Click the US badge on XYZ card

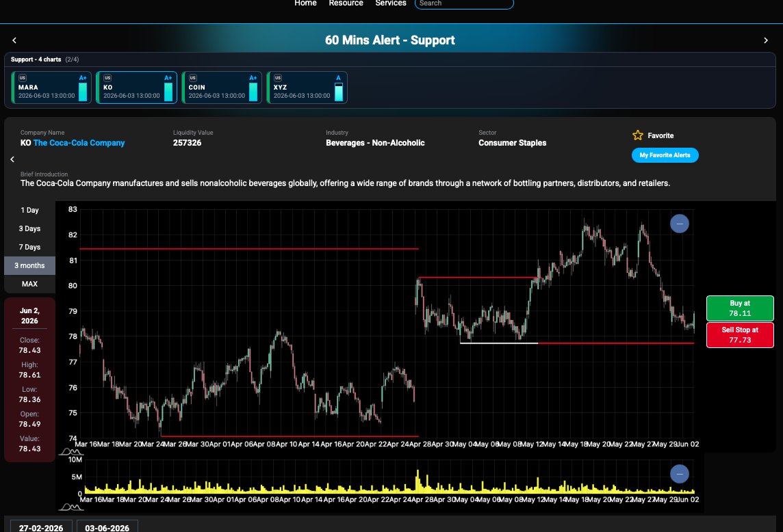coord(278,78)
